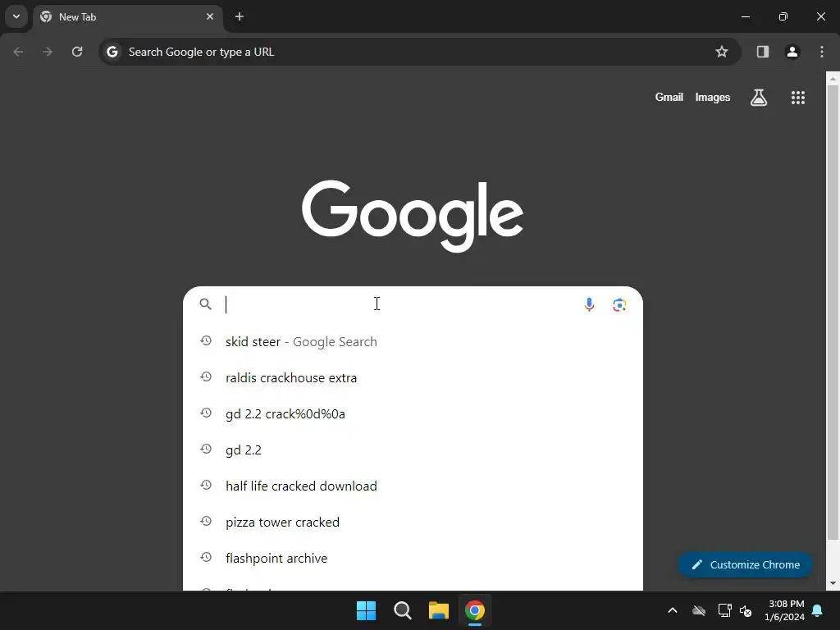Open the Chrome profile menu
This screenshot has height=630, width=840.
coord(792,52)
